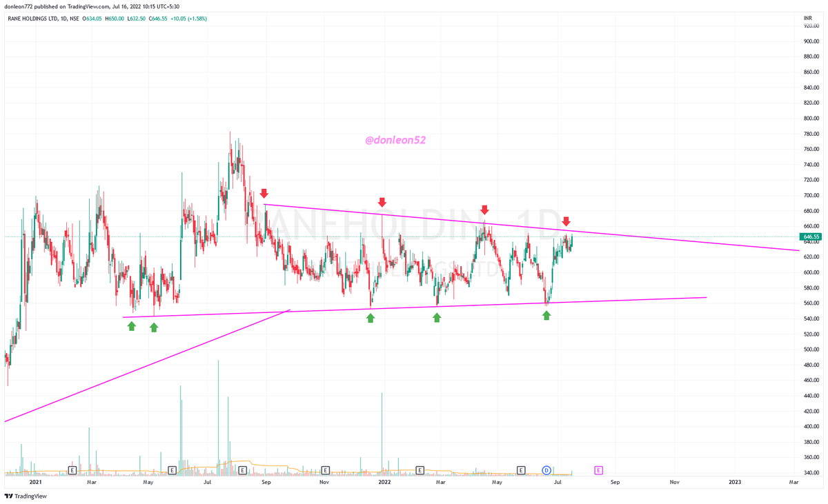This screenshot has height=504, width=828.
Task: Select the rising trendline from bottom left
Action: pyautogui.click(x=147, y=365)
